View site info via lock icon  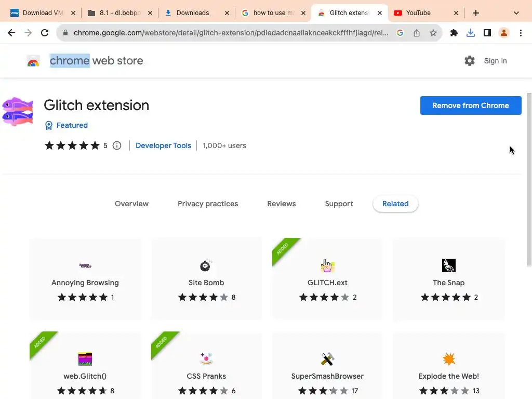click(65, 33)
